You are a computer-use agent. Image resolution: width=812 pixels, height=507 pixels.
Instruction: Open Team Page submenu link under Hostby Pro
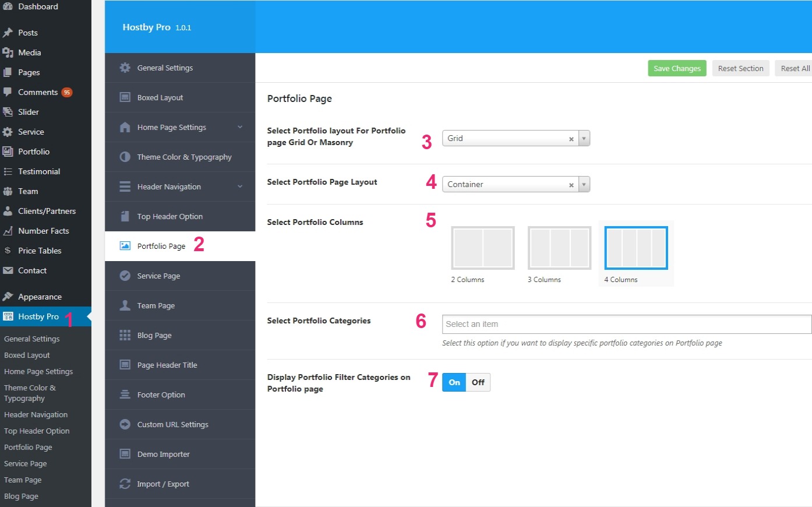pos(23,480)
